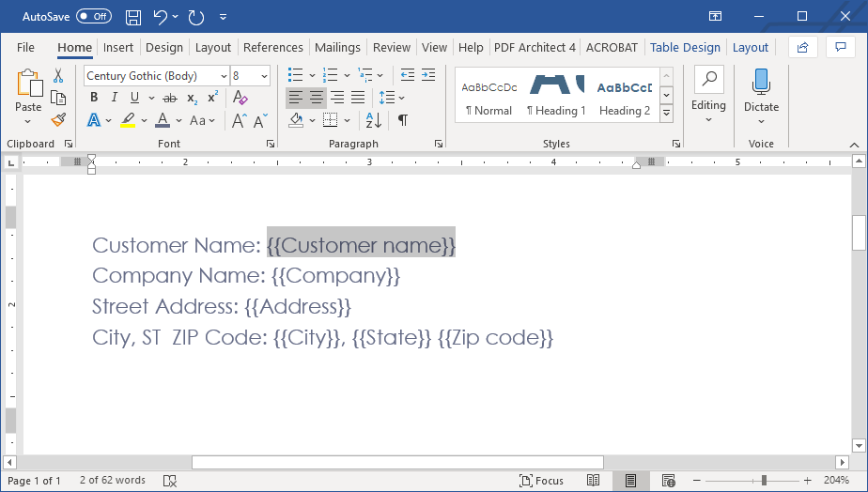This screenshot has height=492, width=868.
Task: Switch to Read Mode view
Action: coord(593,481)
